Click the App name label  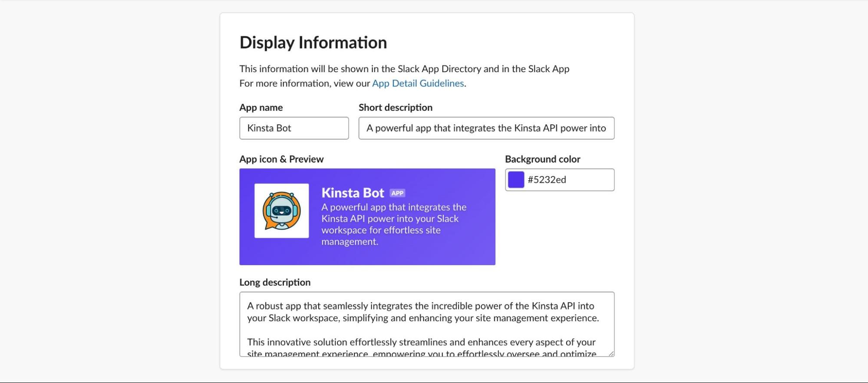[261, 107]
